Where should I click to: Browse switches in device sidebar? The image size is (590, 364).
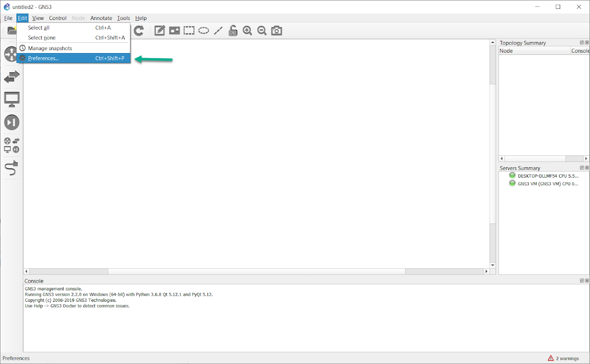point(12,77)
